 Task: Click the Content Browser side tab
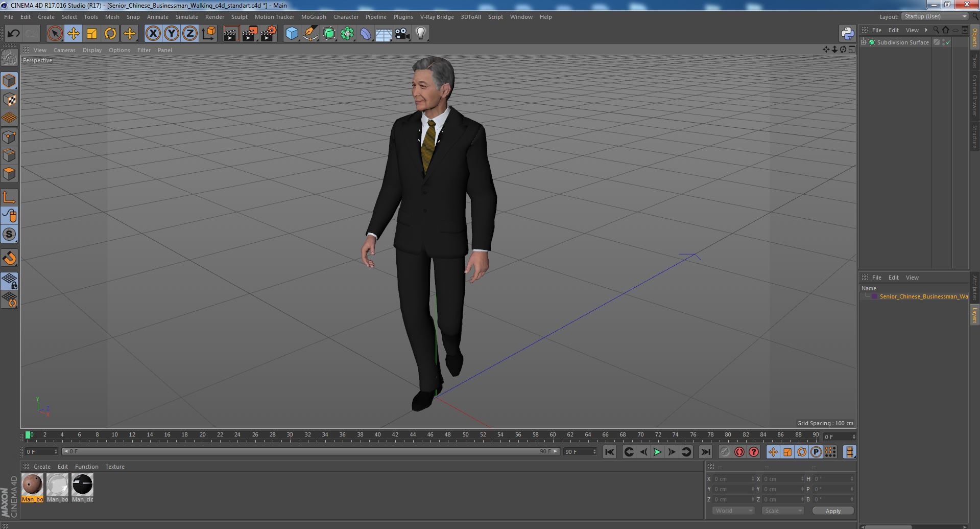(x=974, y=95)
